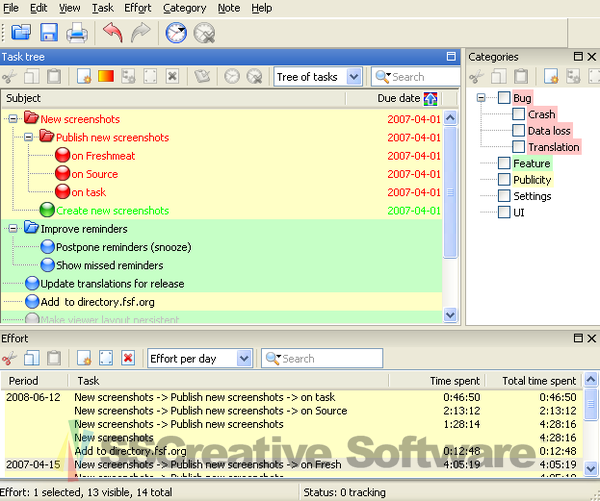Screen dimensions: 600x501
Task: Copy selected task in Task tree toolbar
Action: click(x=31, y=77)
